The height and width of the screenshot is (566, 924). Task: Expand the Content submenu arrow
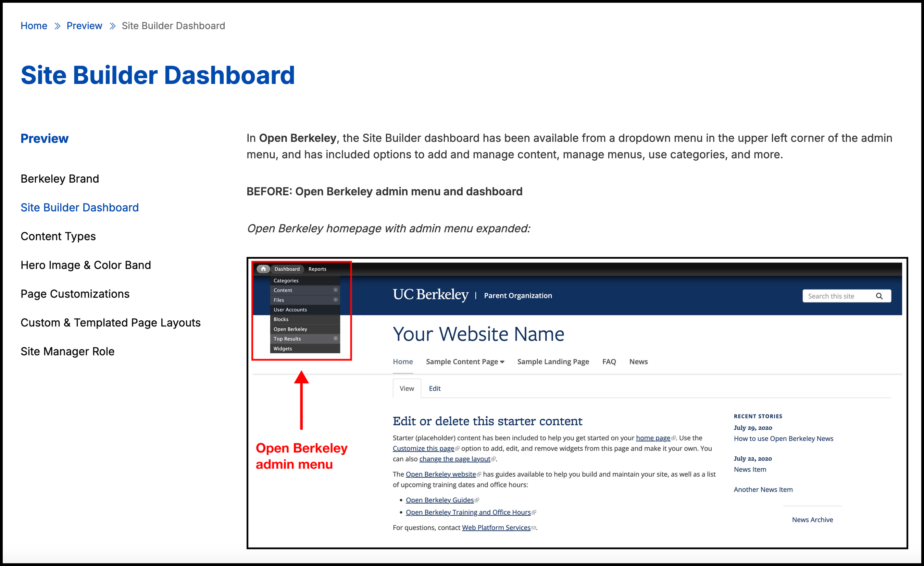[336, 290]
